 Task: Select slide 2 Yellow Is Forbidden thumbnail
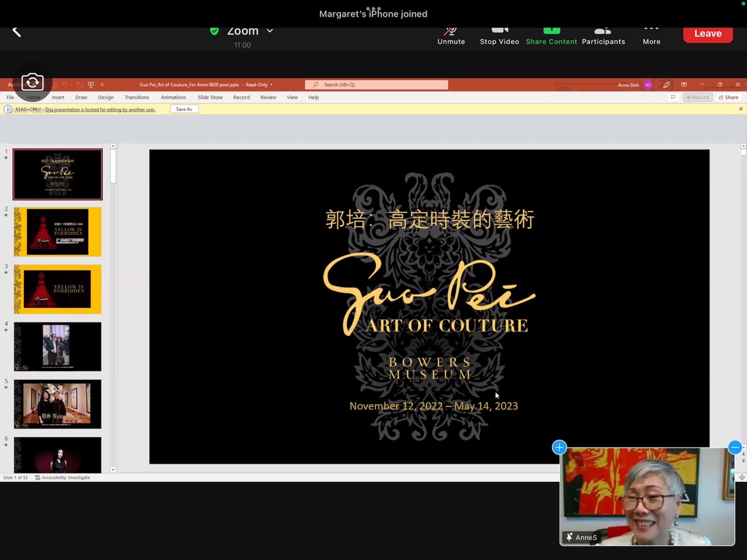(58, 232)
